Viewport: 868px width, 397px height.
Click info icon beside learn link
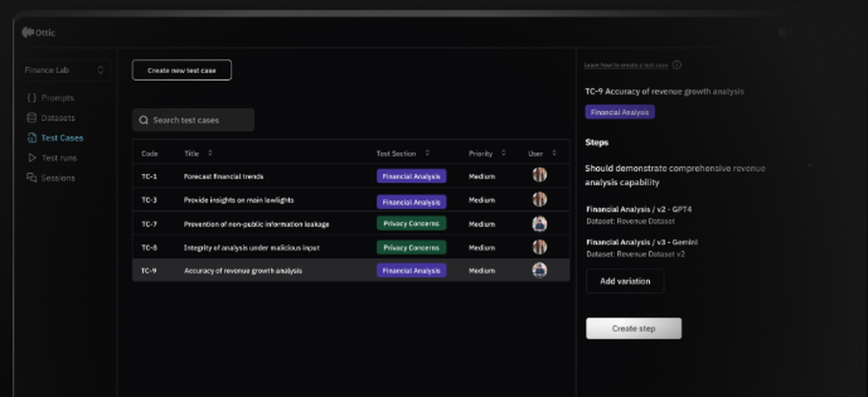[676, 65]
